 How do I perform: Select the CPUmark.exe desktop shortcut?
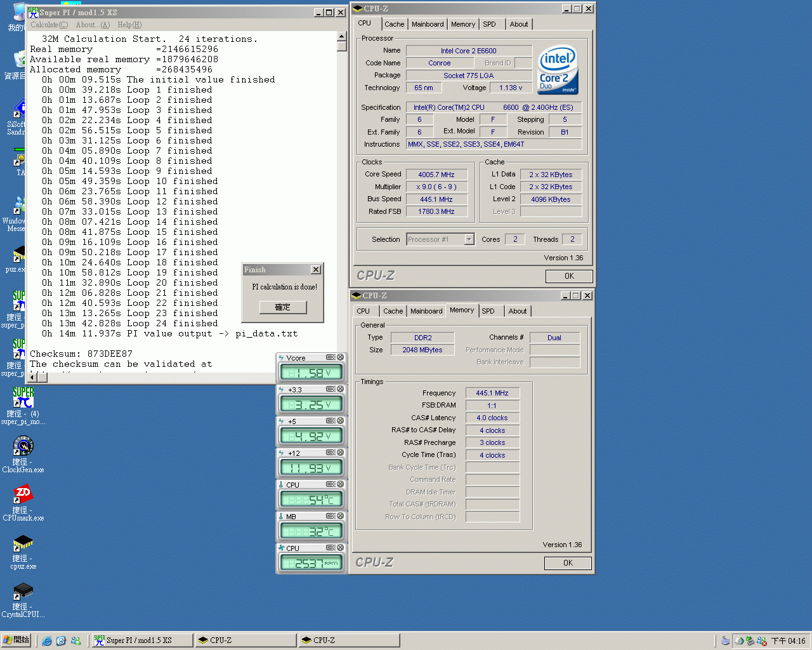pyautogui.click(x=23, y=503)
